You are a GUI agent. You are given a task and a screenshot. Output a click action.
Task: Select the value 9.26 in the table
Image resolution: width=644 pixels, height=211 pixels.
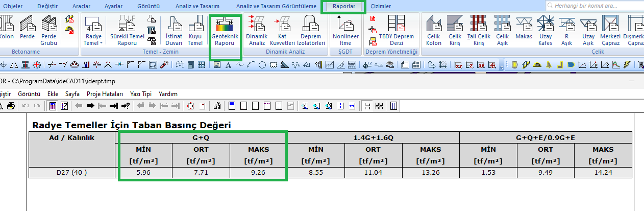[x=258, y=172]
